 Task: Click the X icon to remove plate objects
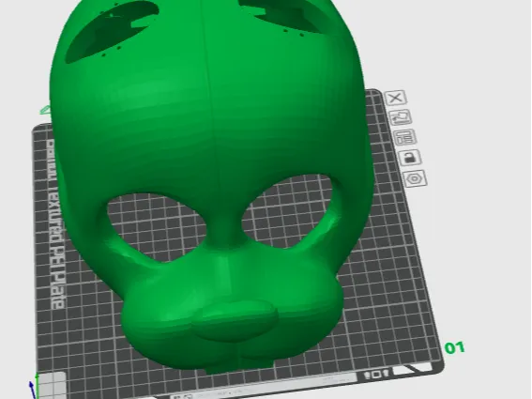pos(396,98)
